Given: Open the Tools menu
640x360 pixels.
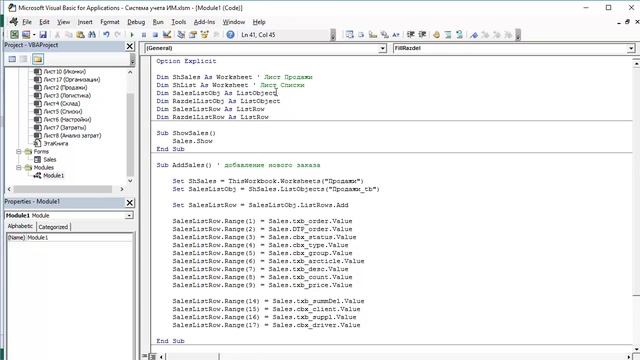Looking at the screenshot, I should point(178,22).
